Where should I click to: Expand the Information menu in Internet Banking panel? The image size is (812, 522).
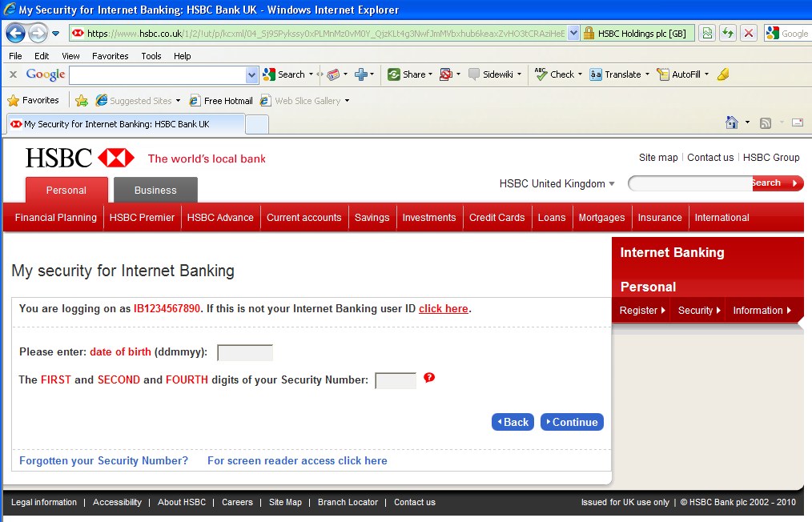762,310
